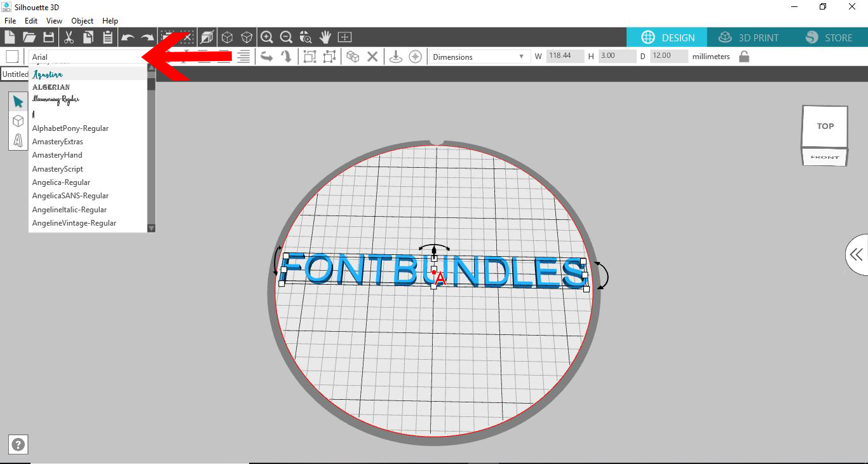Open the Edit menu

(x=31, y=21)
